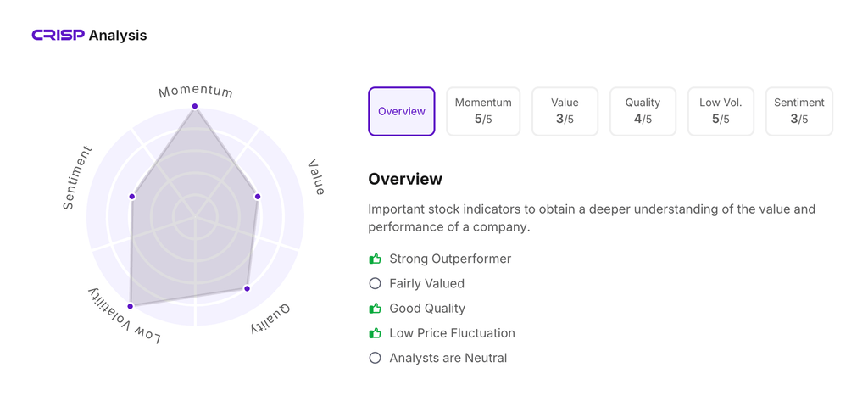Screen dimensions: 868x401
Task: Click the Value data point on radar
Action: click(x=258, y=197)
